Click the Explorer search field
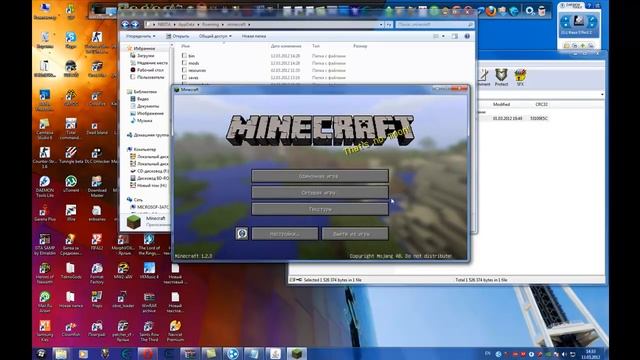 coord(435,24)
